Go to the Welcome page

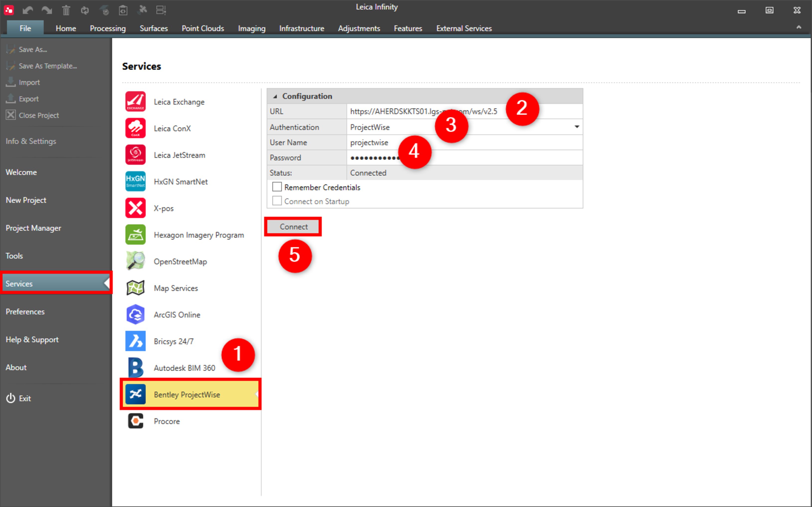coord(21,172)
